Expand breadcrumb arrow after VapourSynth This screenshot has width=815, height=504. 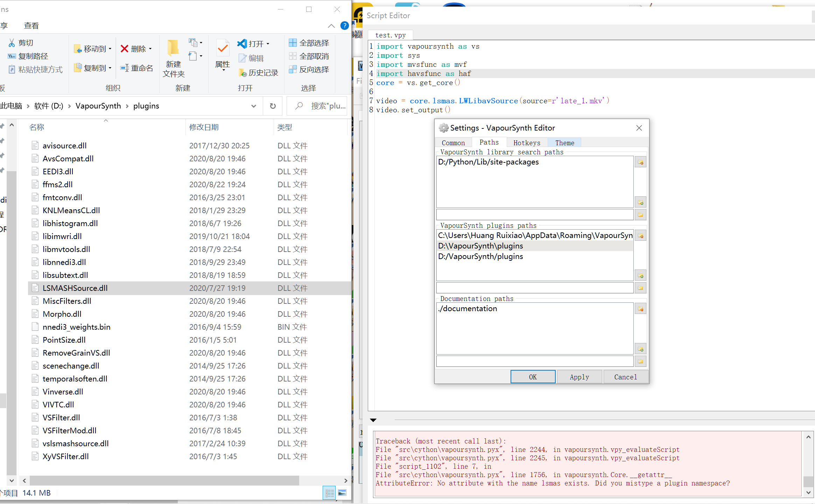pos(127,106)
